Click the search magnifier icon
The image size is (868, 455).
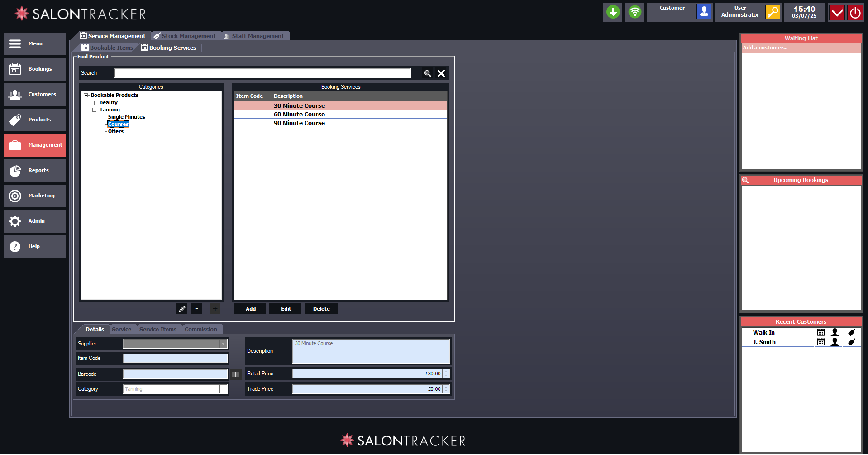coord(427,73)
